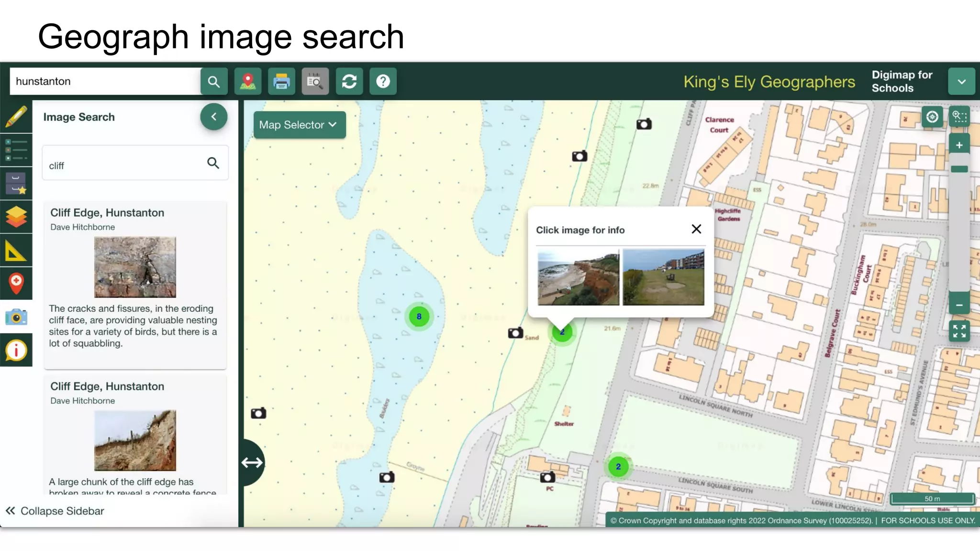Image resolution: width=980 pixels, height=551 pixels.
Task: Open the map location pin tool
Action: 247,82
